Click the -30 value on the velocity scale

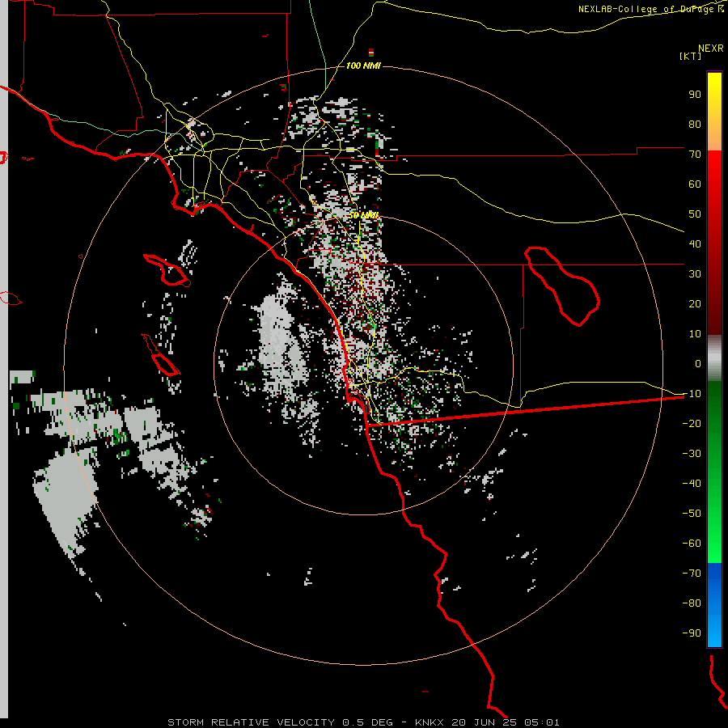[692, 454]
